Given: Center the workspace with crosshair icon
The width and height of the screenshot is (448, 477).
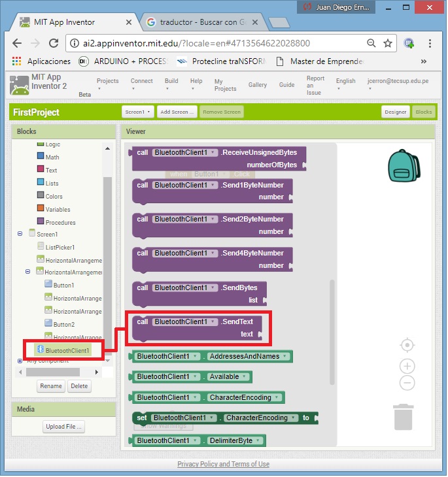Looking at the screenshot, I should point(407,345).
